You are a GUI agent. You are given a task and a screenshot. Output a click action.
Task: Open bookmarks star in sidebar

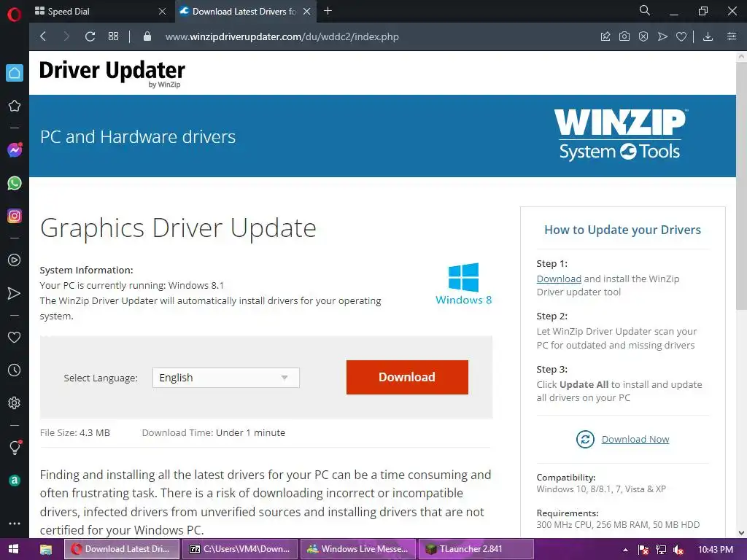tap(15, 106)
